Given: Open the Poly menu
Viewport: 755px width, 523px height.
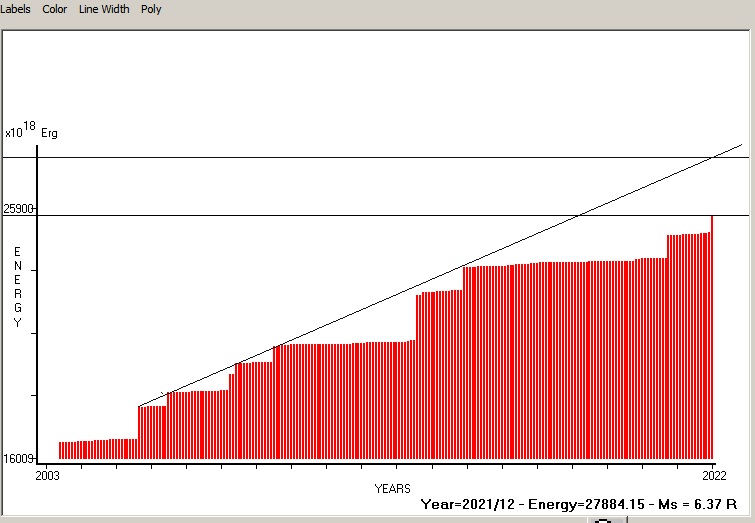Looking at the screenshot, I should 151,9.
